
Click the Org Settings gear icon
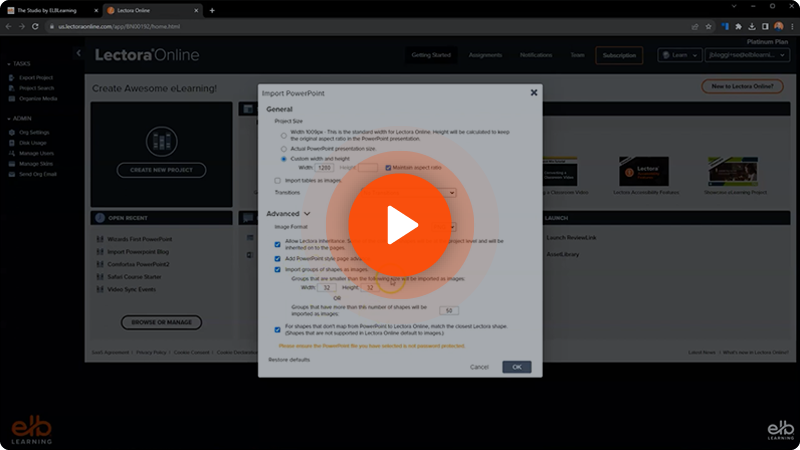pos(12,132)
